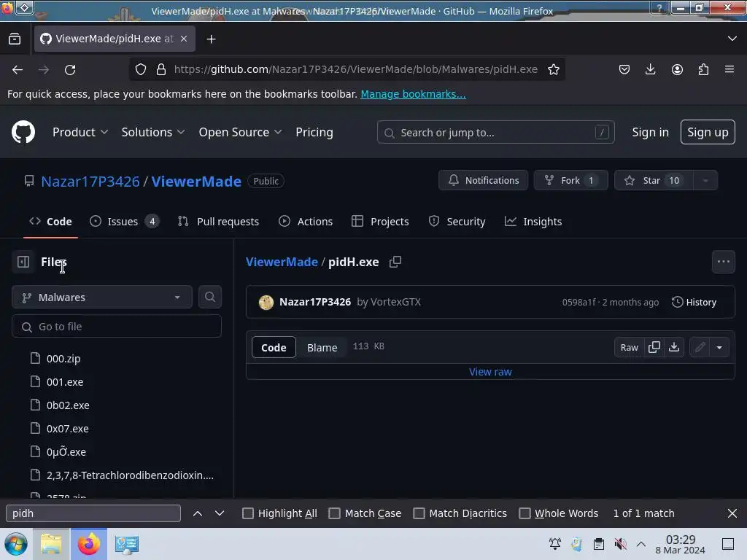The image size is (747, 560).
Task: Open File Explorer from the taskbar
Action: [x=51, y=544]
